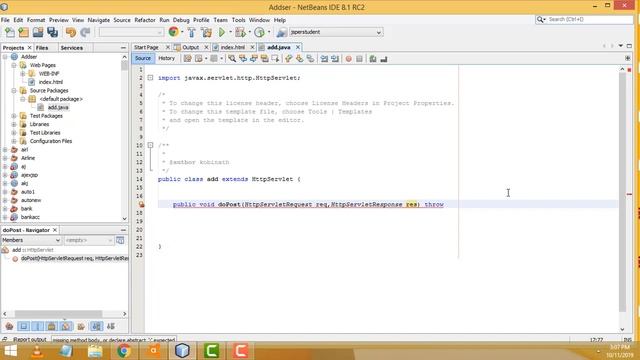Switch to the Services tab

(x=71, y=48)
